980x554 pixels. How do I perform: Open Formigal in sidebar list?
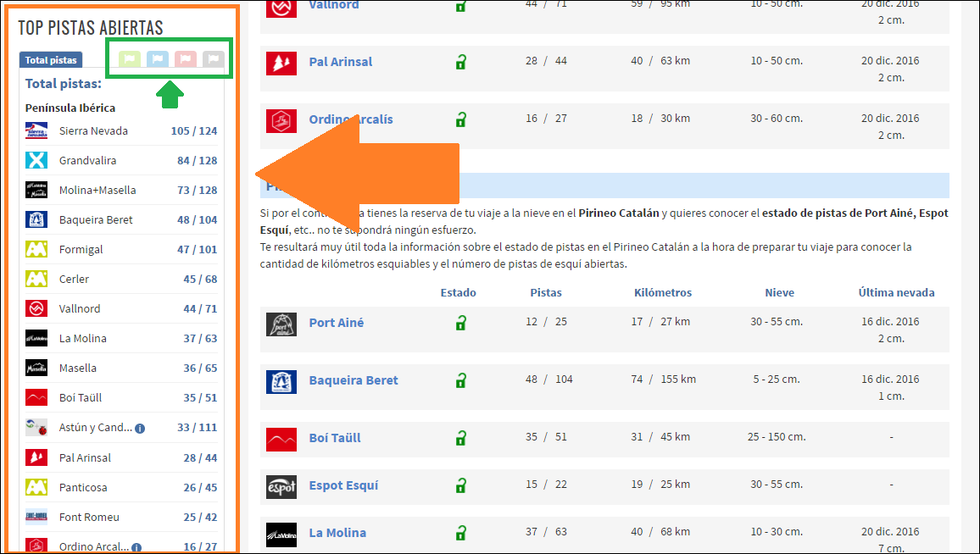point(81,249)
